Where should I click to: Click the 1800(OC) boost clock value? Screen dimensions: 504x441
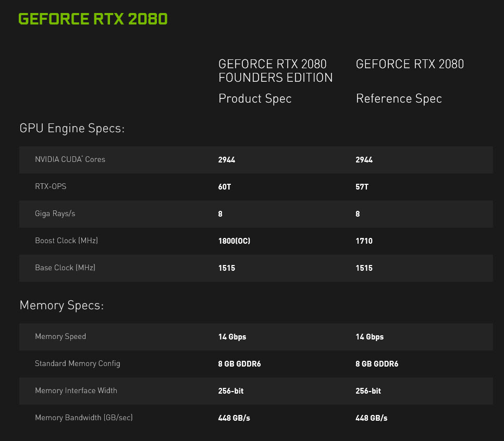tap(234, 241)
